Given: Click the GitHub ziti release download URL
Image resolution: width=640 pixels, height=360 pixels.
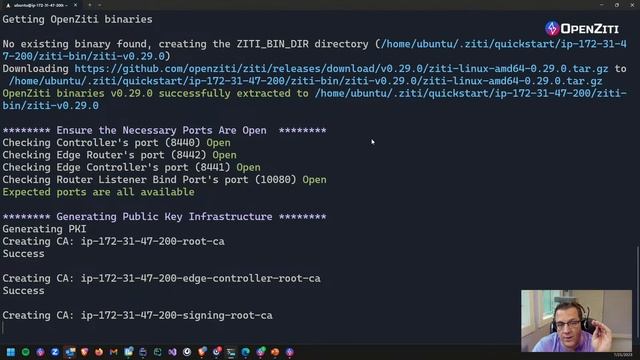Looking at the screenshot, I should tap(341, 69).
